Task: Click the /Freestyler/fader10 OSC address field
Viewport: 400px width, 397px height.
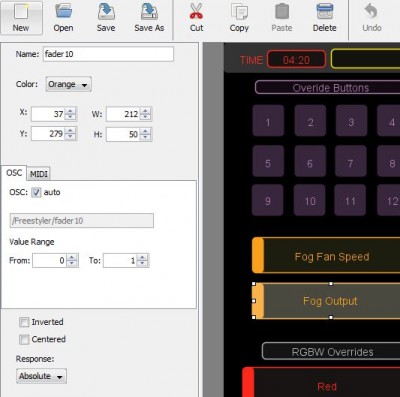Action: point(82,221)
